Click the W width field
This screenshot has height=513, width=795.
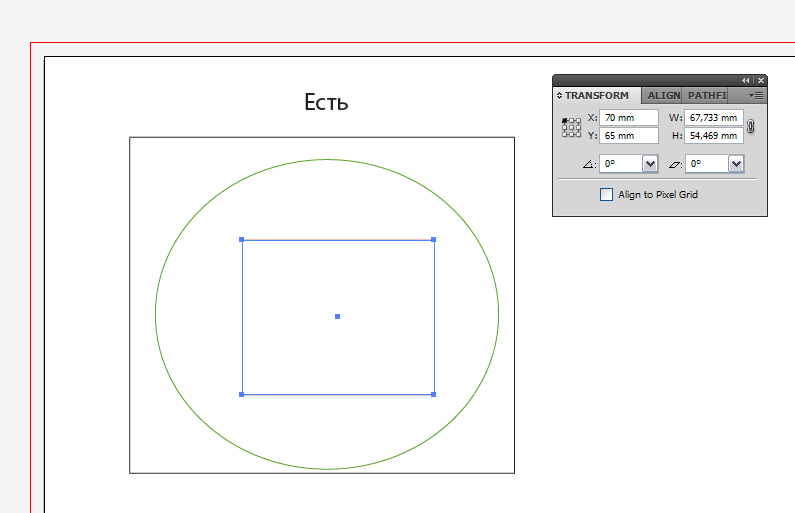point(714,118)
